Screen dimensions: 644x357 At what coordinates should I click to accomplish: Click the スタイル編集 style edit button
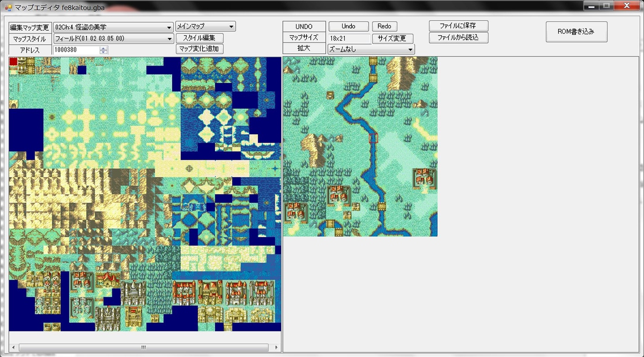199,38
